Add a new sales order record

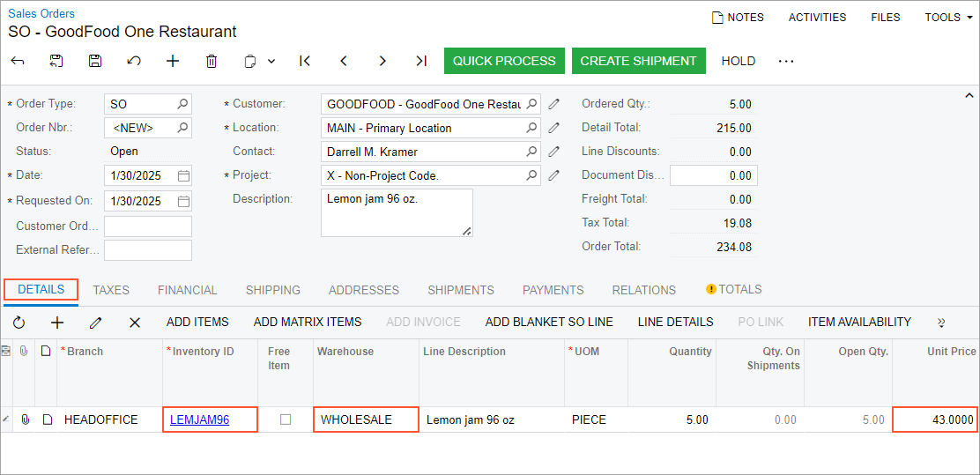tap(173, 61)
